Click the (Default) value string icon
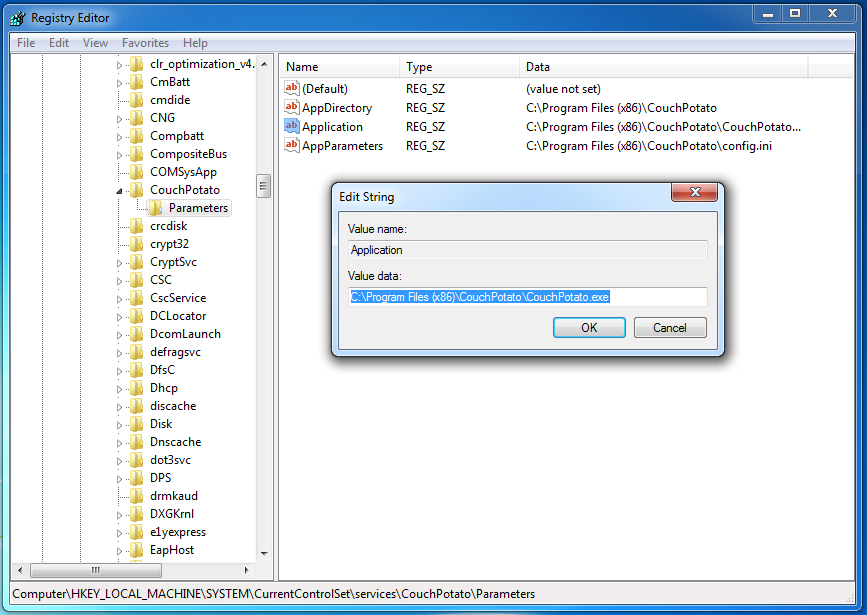The height and width of the screenshot is (615, 867). click(x=291, y=88)
